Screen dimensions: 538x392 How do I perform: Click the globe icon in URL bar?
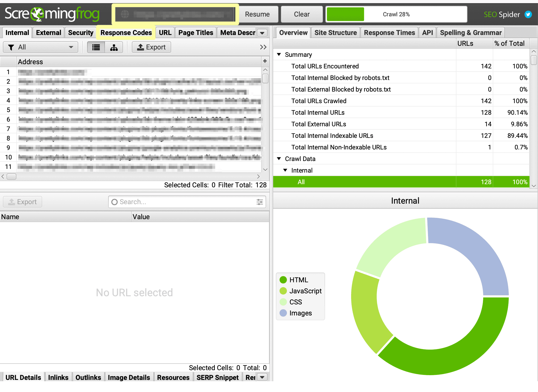tap(125, 14)
